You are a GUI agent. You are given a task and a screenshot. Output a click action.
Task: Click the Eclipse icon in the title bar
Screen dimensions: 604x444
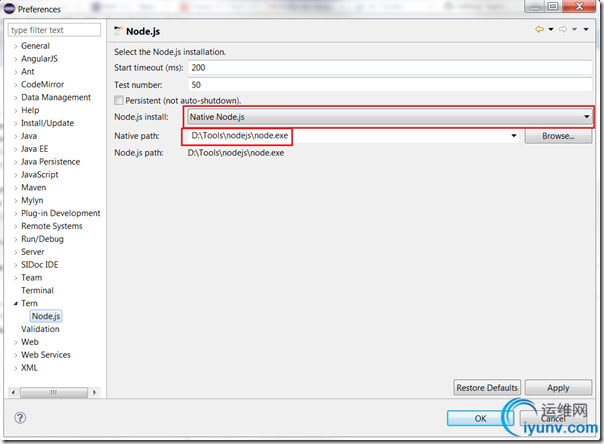tap(9, 8)
